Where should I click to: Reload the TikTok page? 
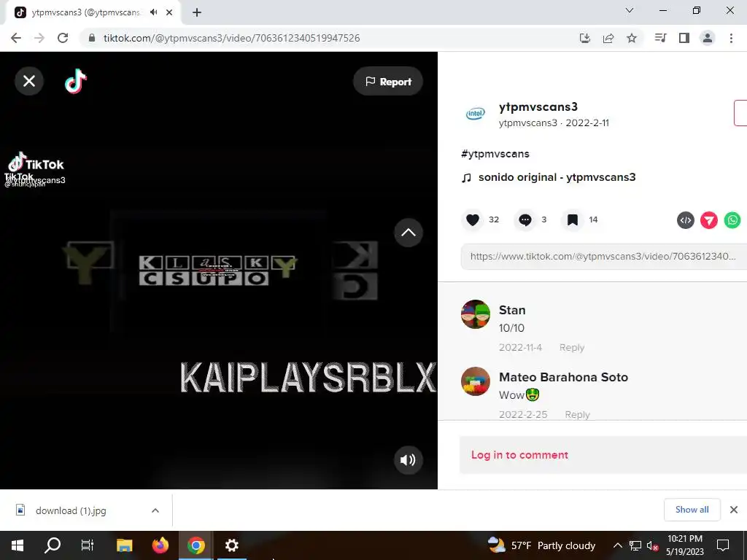tap(63, 38)
